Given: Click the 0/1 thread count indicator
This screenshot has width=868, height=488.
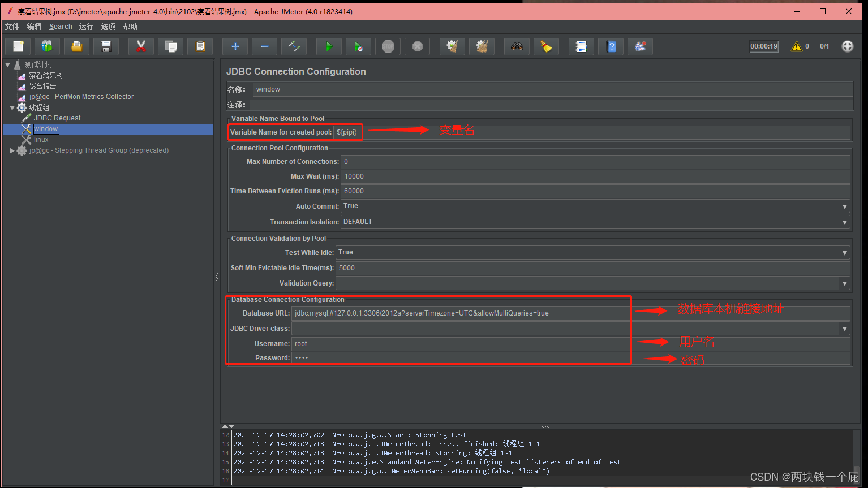Looking at the screenshot, I should [824, 46].
